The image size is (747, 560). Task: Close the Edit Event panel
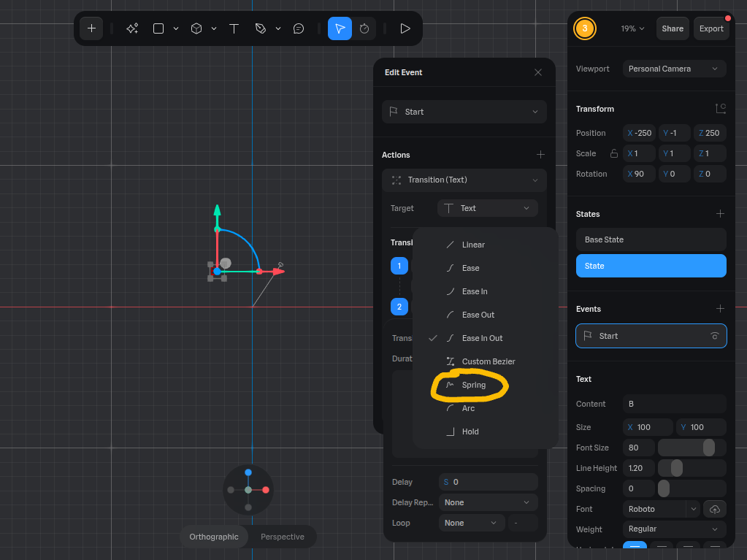(538, 72)
